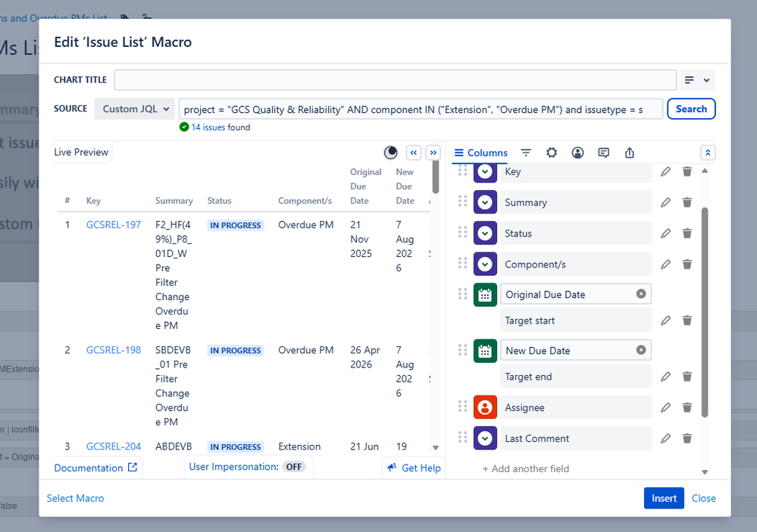Click the Insert button
Image resolution: width=757 pixels, height=532 pixels.
[664, 498]
